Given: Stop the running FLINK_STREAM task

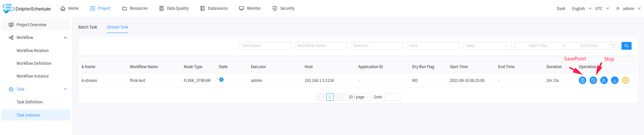Looking at the screenshot, I should (593, 80).
